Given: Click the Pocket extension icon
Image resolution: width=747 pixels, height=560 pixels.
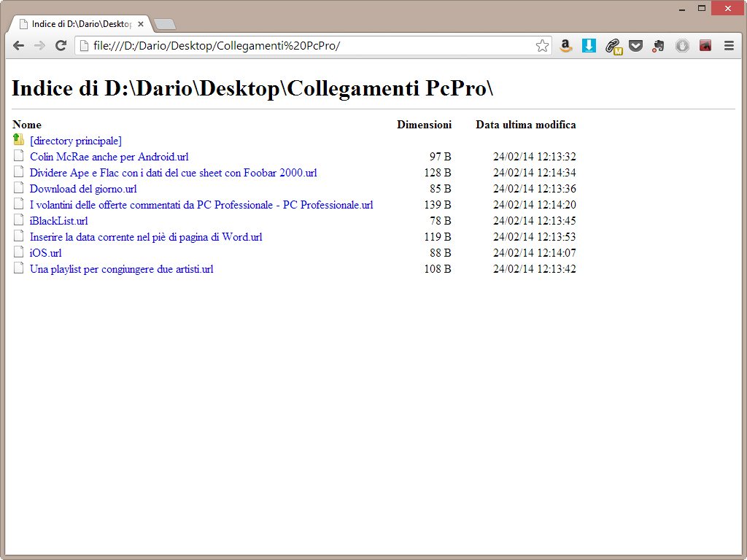Looking at the screenshot, I should point(635,46).
